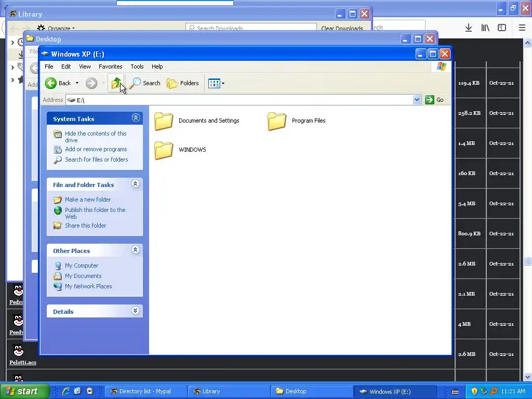This screenshot has width=532, height=399.
Task: Switch to Desktop taskbar button
Action: 312,391
